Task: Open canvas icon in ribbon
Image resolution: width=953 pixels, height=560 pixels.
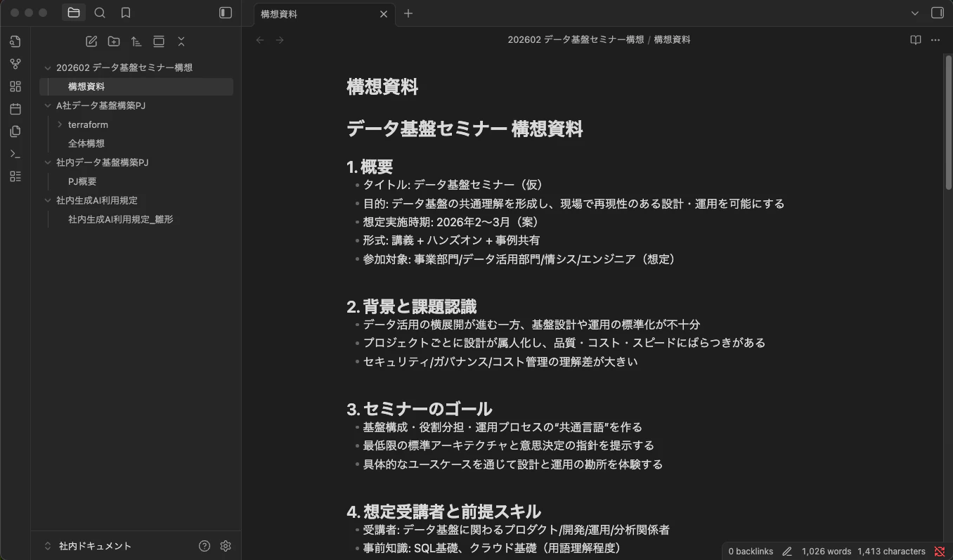Action: [15, 86]
